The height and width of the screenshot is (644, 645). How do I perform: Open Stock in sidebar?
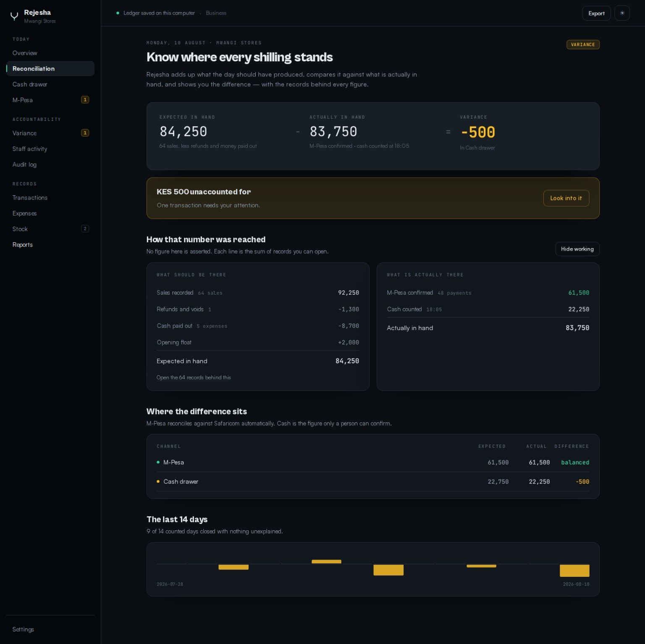[50, 229]
